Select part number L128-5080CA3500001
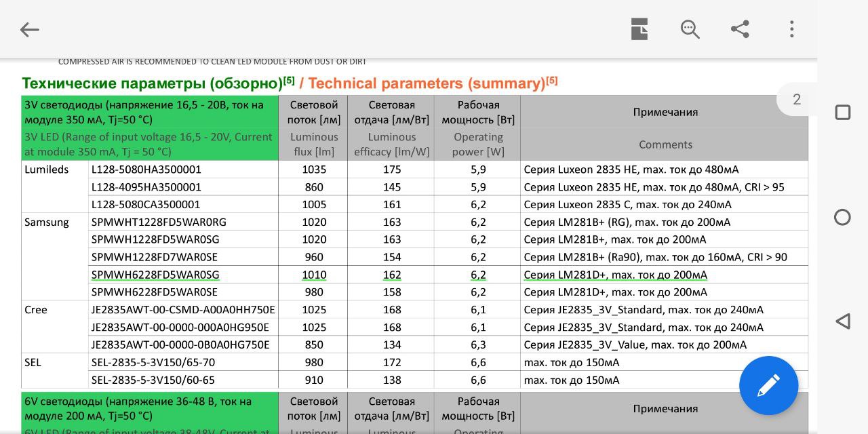Screen dimensions: 868x434 (x=146, y=205)
